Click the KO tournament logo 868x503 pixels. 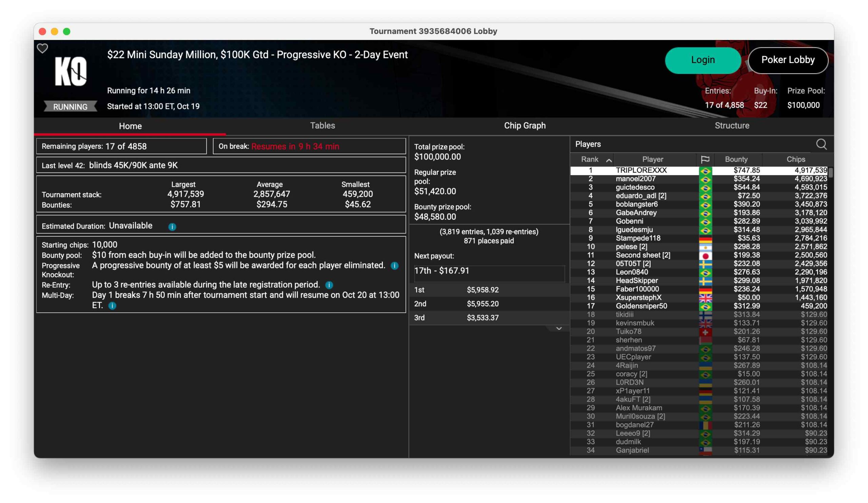click(71, 71)
